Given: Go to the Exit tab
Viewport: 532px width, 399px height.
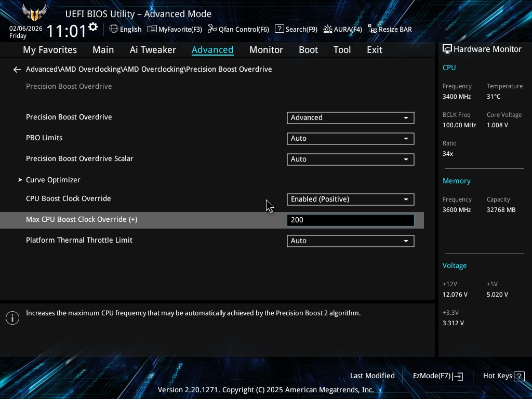Looking at the screenshot, I should tap(375, 50).
